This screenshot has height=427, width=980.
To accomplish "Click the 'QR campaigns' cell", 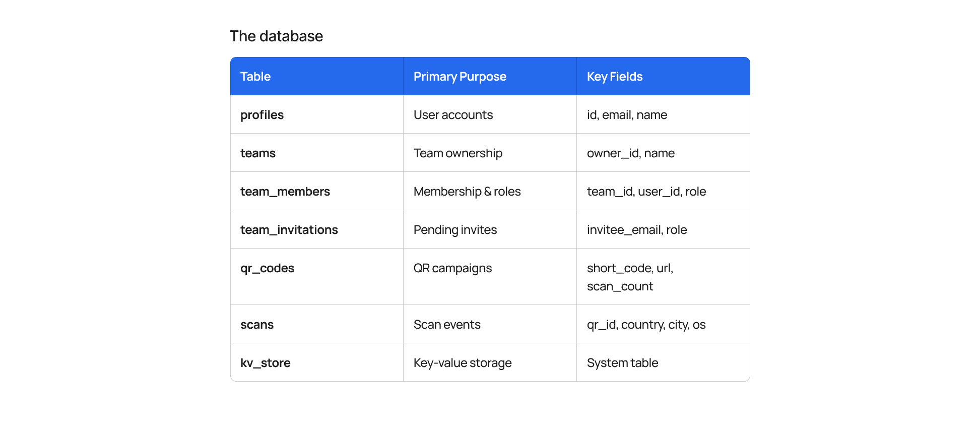I will 490,277.
